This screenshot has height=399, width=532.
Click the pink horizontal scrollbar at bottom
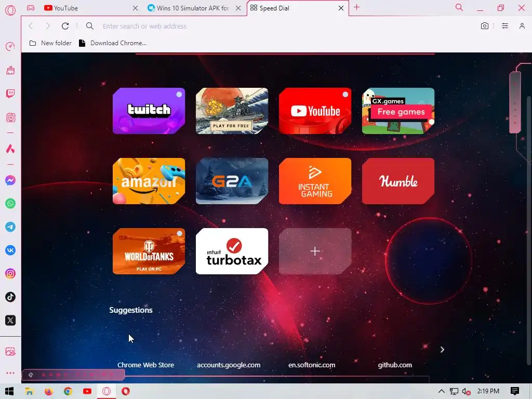coord(73,375)
